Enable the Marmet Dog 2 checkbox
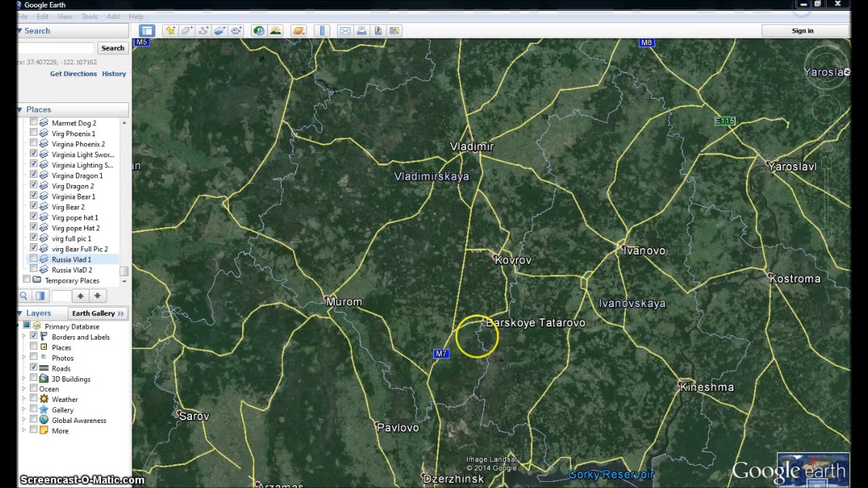Screen dimensions: 868x488 coord(33,123)
